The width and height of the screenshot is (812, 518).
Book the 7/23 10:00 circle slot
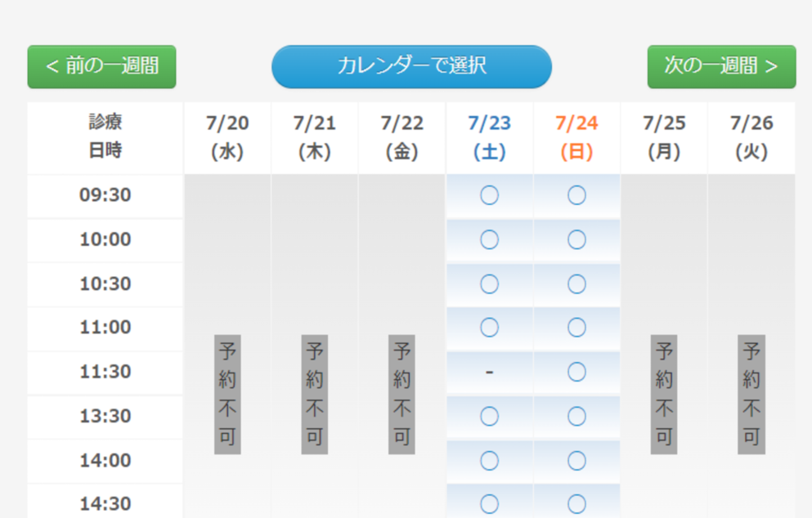pos(489,240)
